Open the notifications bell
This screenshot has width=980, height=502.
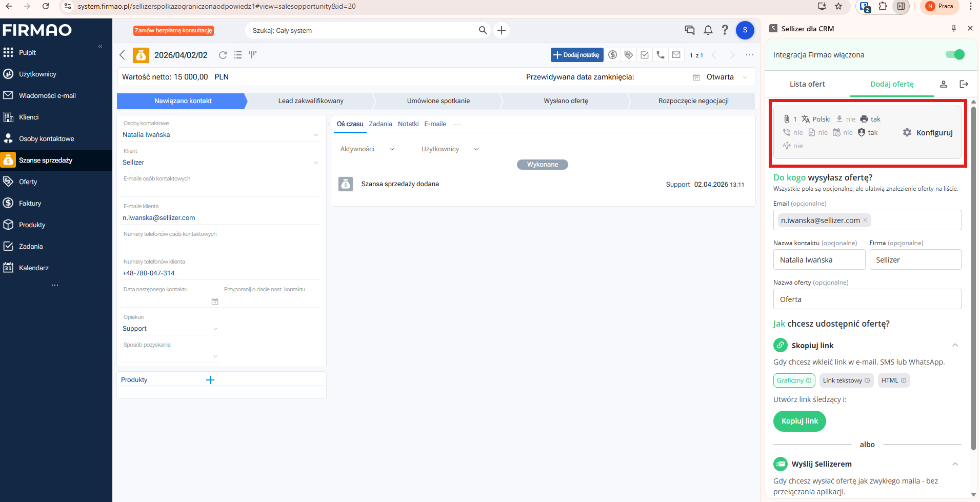pyautogui.click(x=708, y=30)
